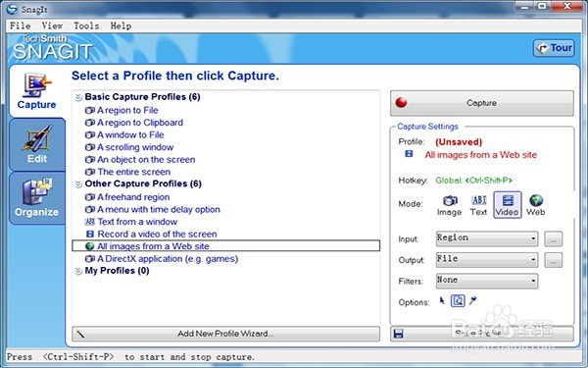Select 'All images from a Web site'
Image resolution: width=588 pixels, height=368 pixels.
coord(225,246)
